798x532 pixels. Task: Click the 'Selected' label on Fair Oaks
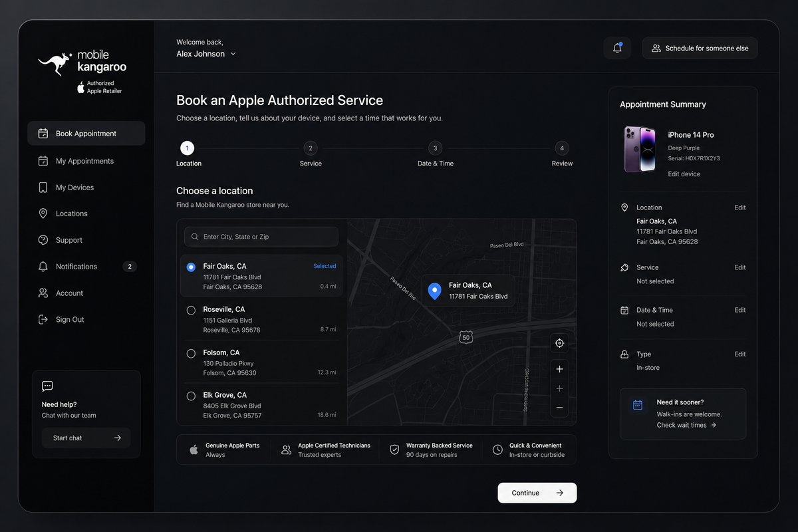click(325, 266)
